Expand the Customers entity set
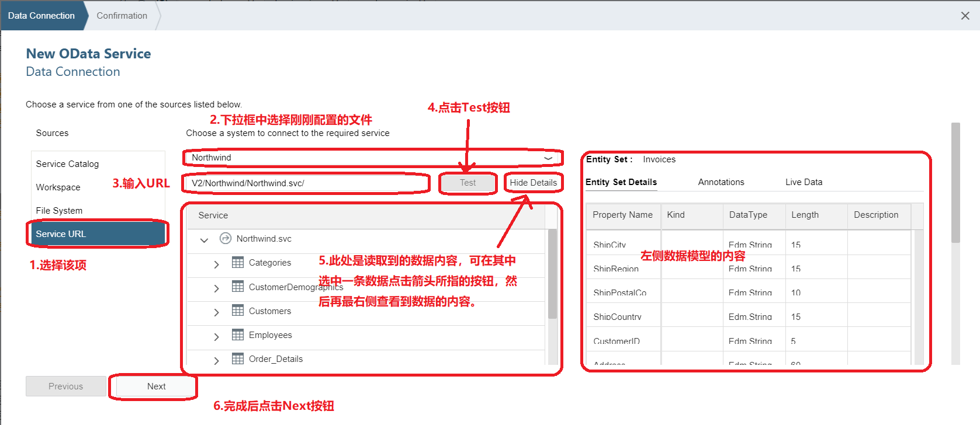This screenshot has height=425, width=980. click(216, 312)
